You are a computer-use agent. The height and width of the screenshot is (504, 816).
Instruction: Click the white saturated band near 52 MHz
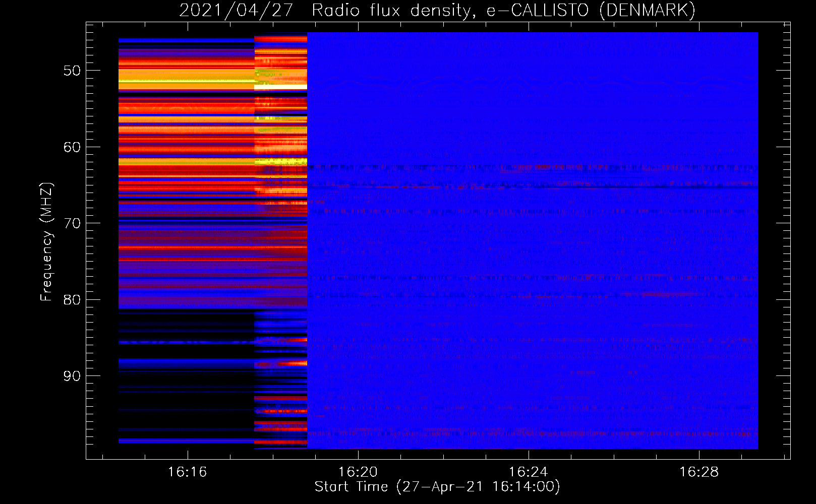click(280, 87)
